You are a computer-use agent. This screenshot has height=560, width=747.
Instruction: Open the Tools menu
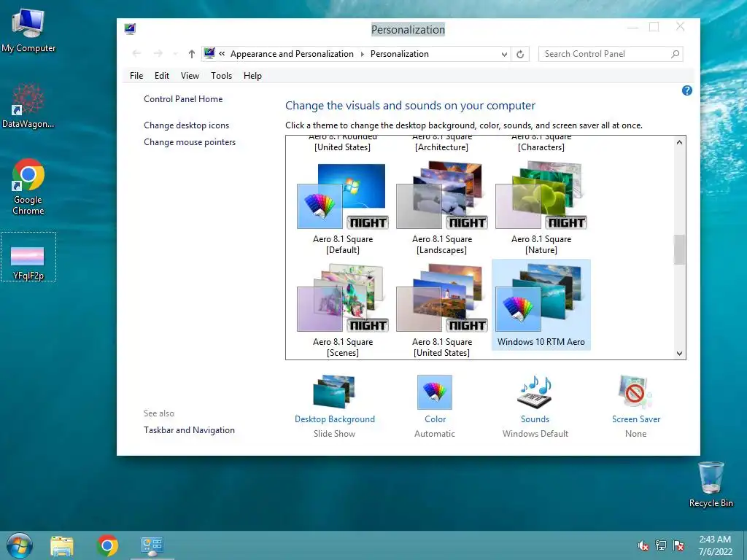[222, 76]
